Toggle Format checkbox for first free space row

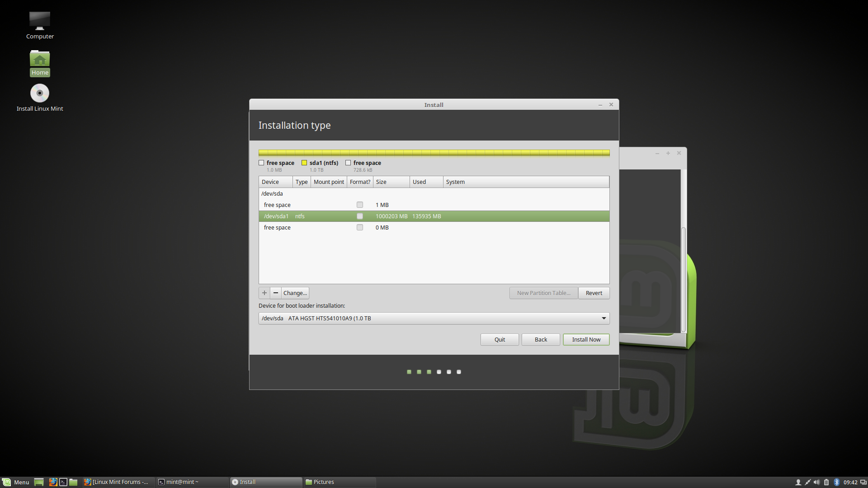(360, 205)
